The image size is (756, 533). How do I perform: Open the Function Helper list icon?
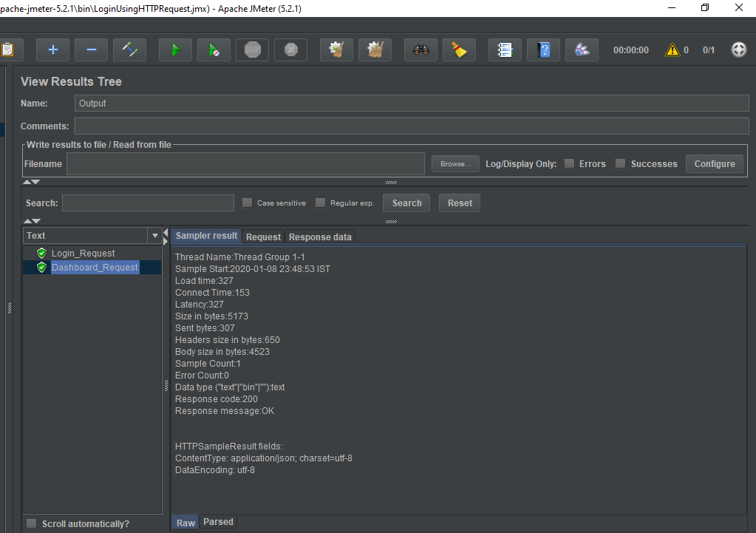coord(505,50)
